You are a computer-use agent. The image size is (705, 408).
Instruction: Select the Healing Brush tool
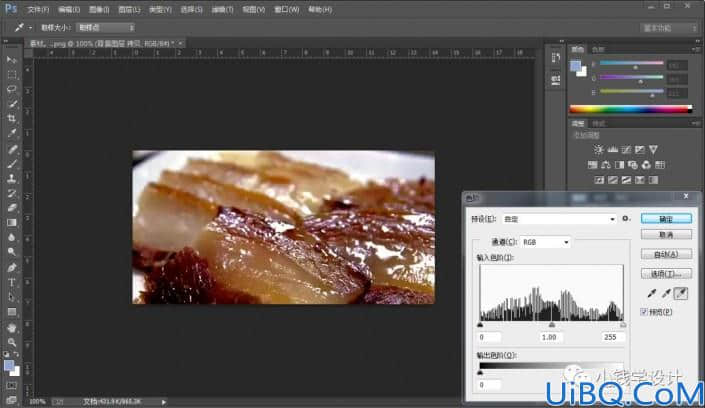pos(12,149)
